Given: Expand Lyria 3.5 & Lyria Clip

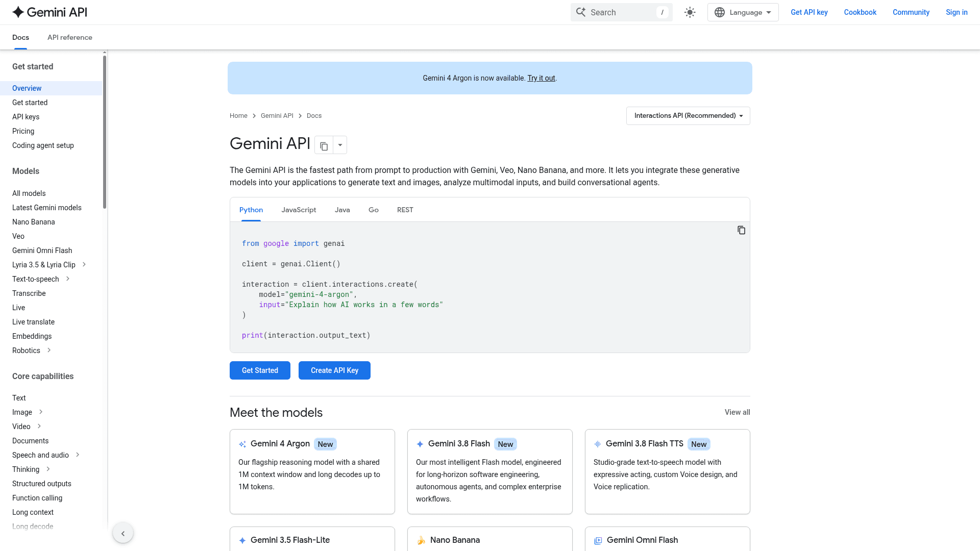Looking at the screenshot, I should pyautogui.click(x=84, y=264).
